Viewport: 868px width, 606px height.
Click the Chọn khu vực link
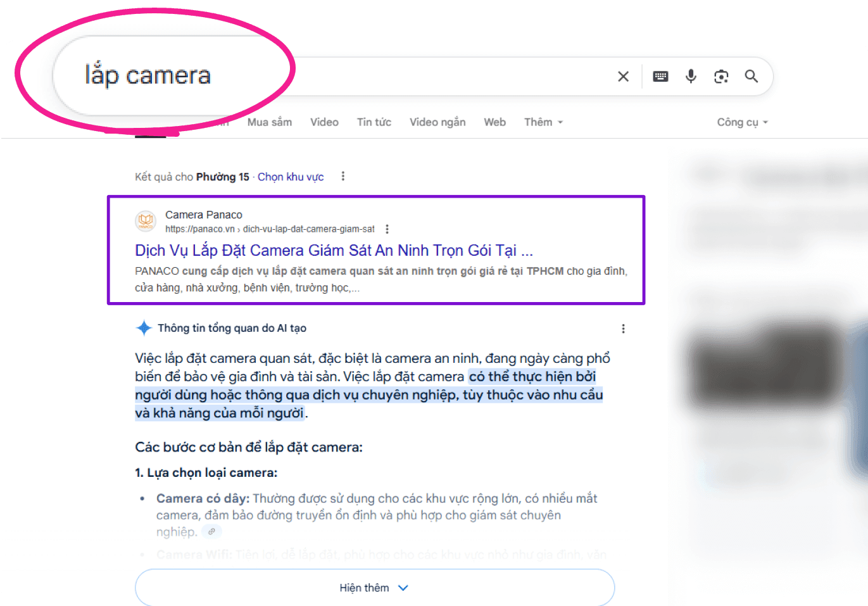291,177
